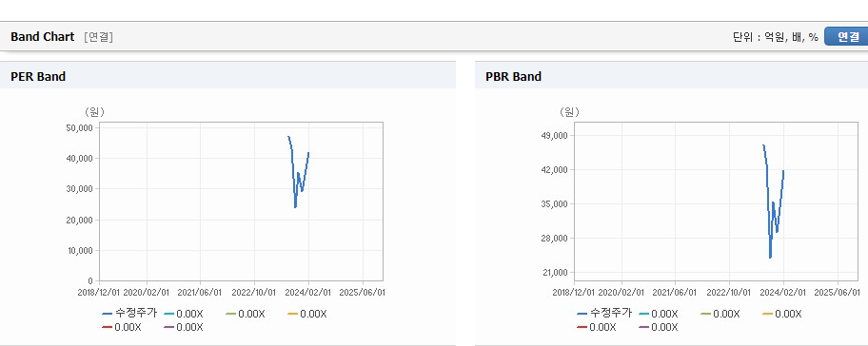The image size is (868, 346).
Task: Toggle teal 0.00X legend in PBR Band chart
Action: (659, 314)
